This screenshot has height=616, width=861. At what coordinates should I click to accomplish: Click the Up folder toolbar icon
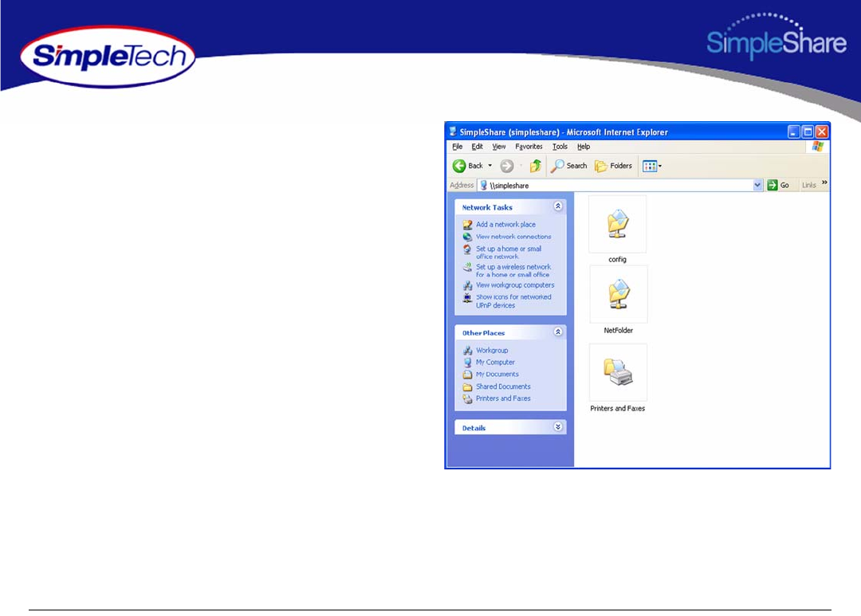coord(535,166)
